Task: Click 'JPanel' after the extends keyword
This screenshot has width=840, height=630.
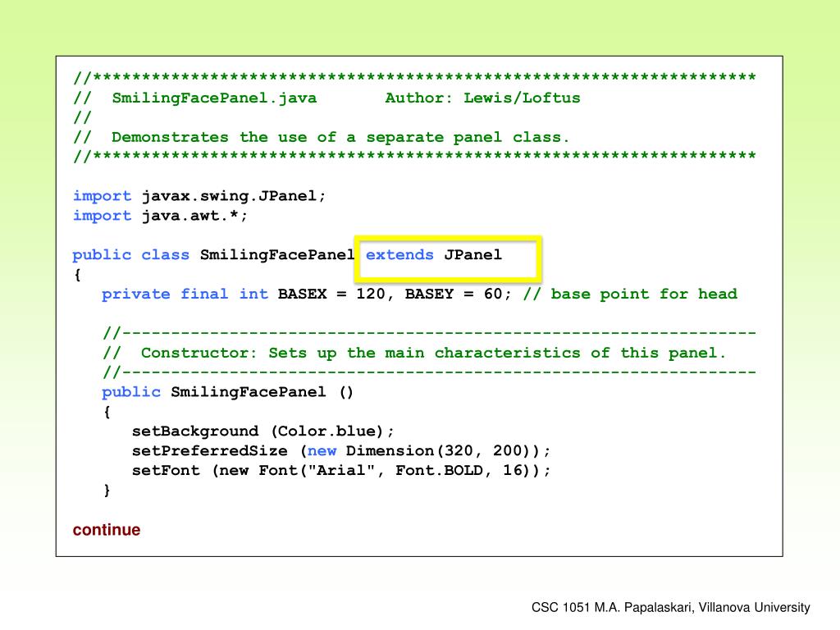Action: 473,254
